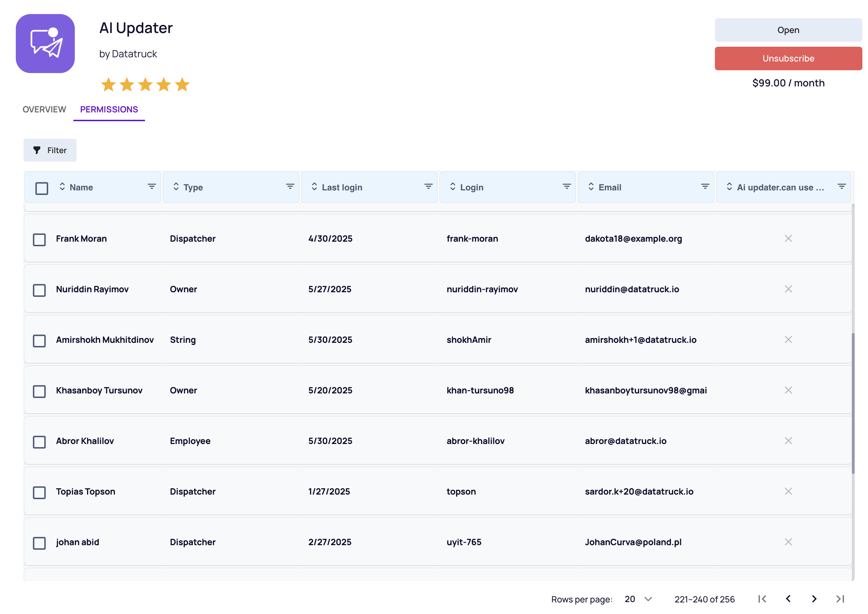Click the Login column sort arrows
The image size is (868, 614).
tap(453, 187)
